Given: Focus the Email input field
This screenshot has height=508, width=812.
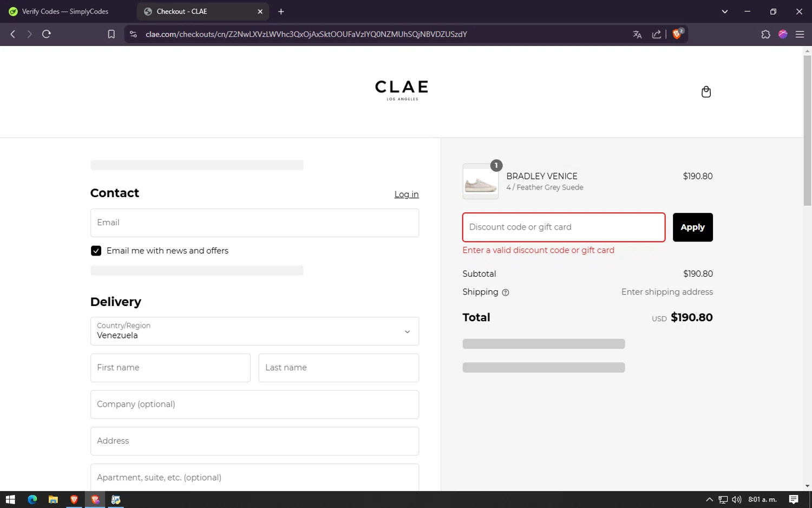Looking at the screenshot, I should (x=254, y=223).
